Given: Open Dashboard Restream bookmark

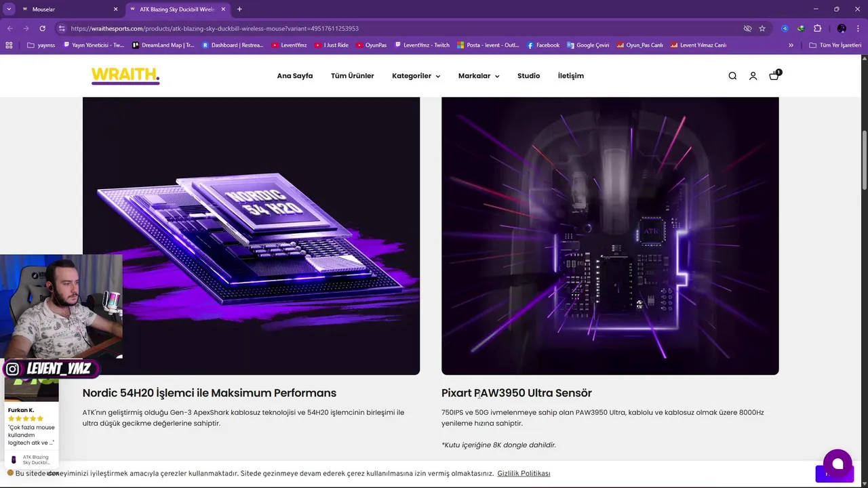Looking at the screenshot, I should click(x=233, y=45).
